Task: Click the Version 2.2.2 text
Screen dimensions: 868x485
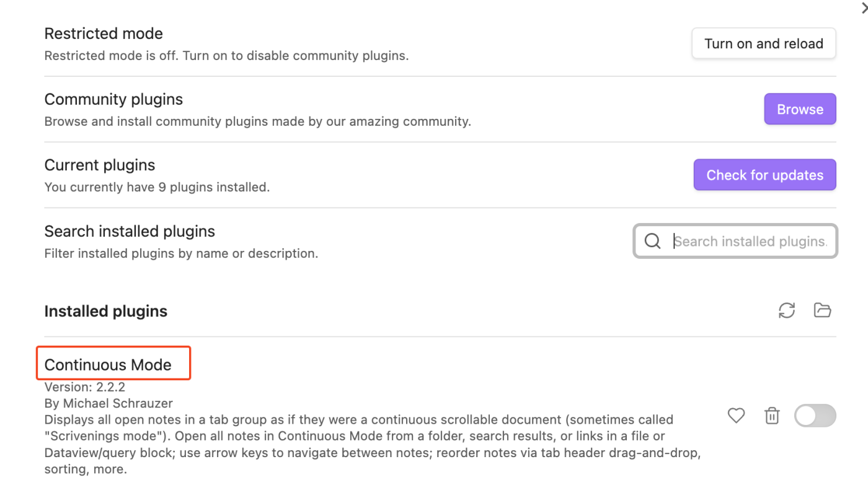Action: pos(84,387)
